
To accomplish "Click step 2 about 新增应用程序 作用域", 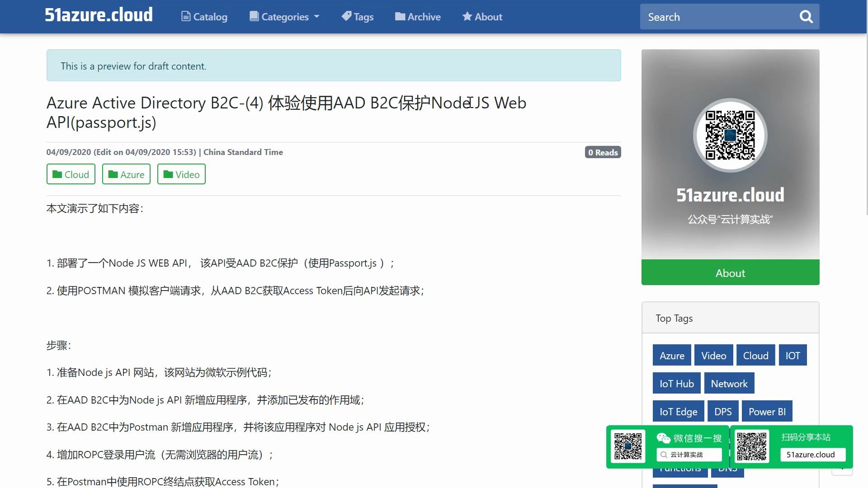I will pos(205,400).
